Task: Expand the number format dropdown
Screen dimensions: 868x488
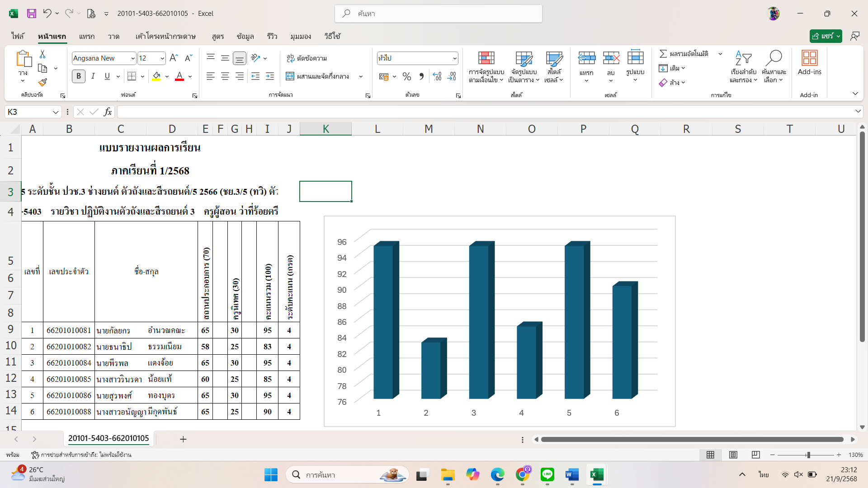Action: pyautogui.click(x=454, y=58)
